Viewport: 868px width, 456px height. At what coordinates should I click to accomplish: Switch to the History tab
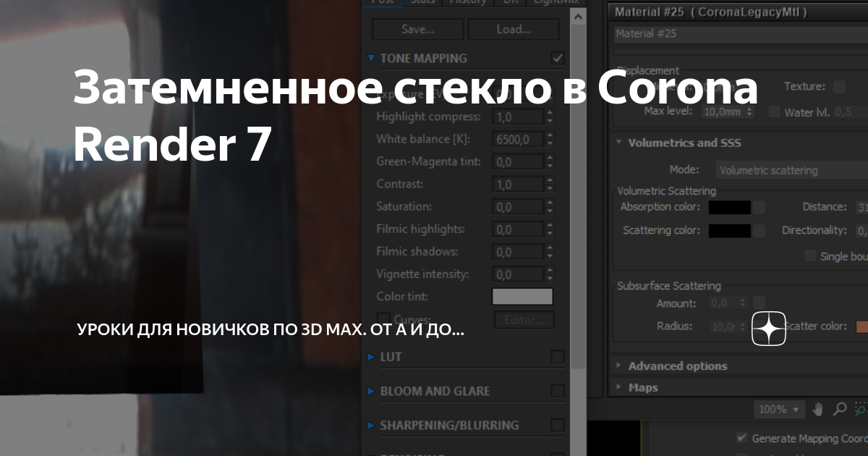467,2
